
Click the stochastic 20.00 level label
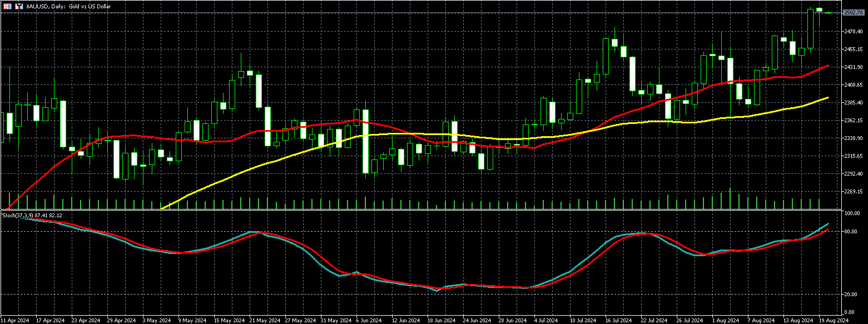pos(851,295)
